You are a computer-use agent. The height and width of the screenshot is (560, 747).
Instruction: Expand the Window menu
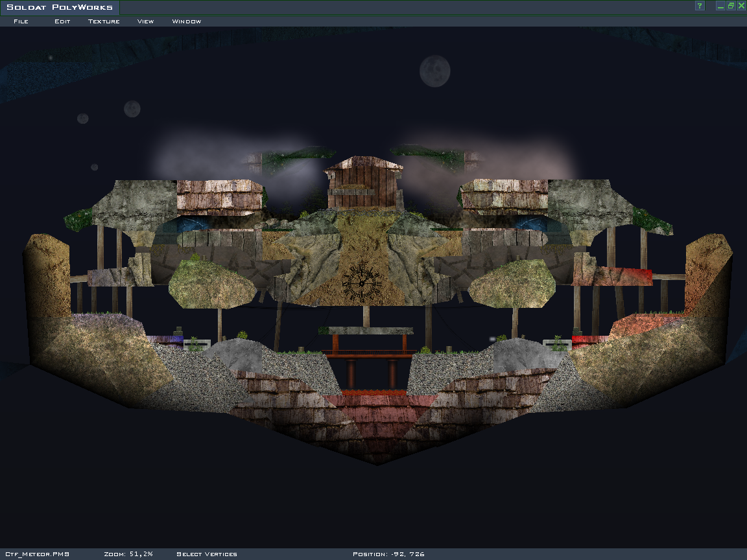click(186, 21)
